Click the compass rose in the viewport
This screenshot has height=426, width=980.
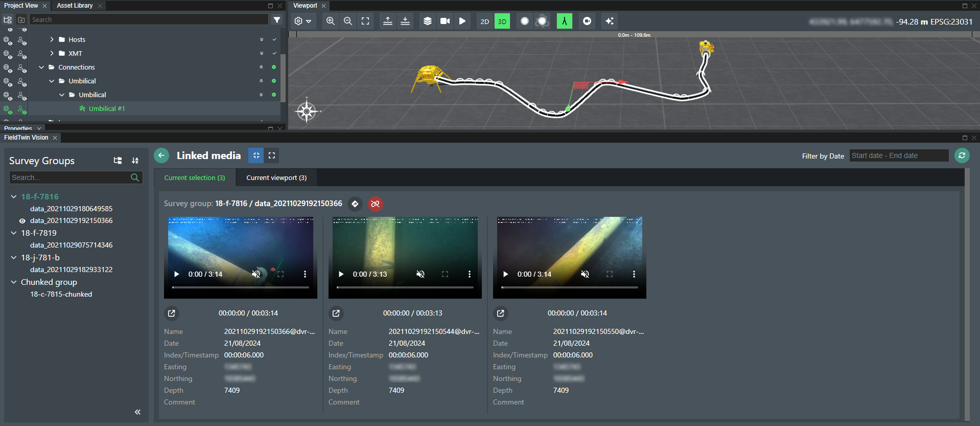click(x=307, y=111)
